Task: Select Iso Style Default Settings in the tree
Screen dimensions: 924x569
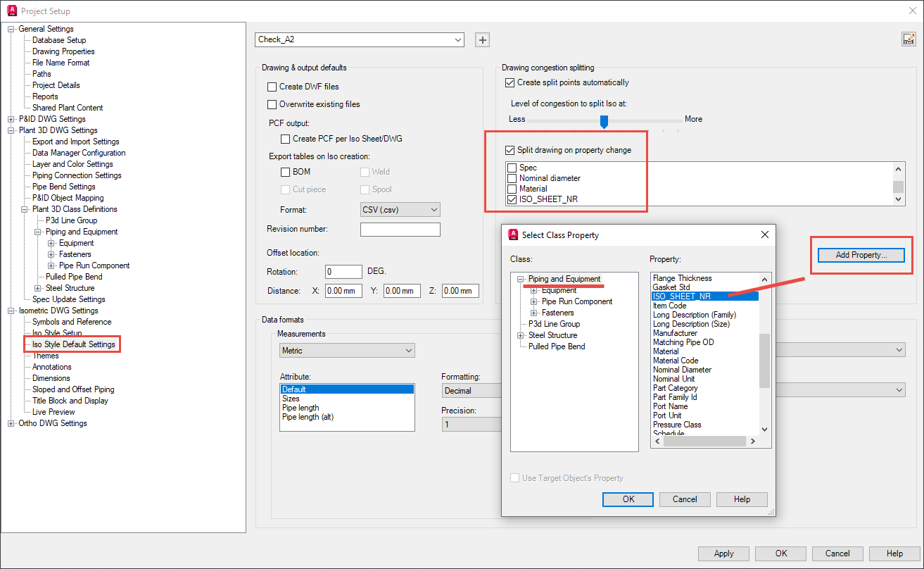Action: tap(72, 344)
